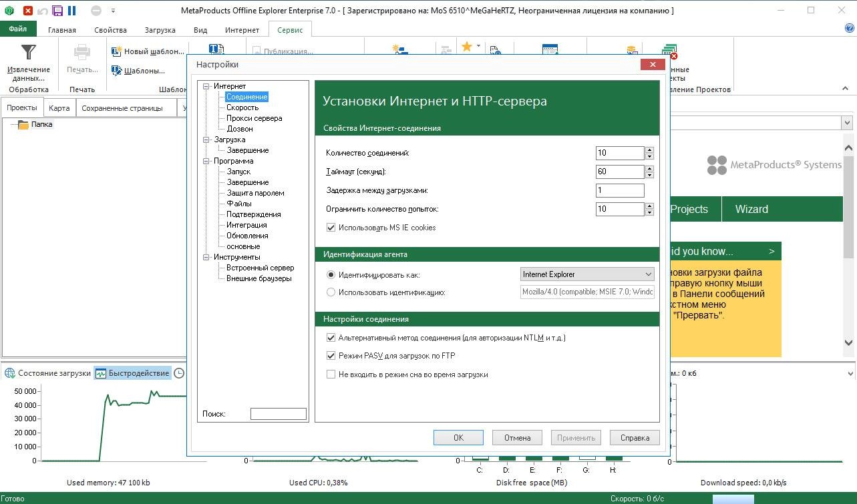The image size is (857, 504).
Task: Select the Папка folder in projects tree
Action: tap(35, 124)
